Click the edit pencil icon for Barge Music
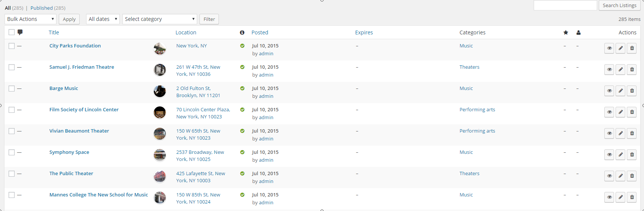 pos(620,91)
